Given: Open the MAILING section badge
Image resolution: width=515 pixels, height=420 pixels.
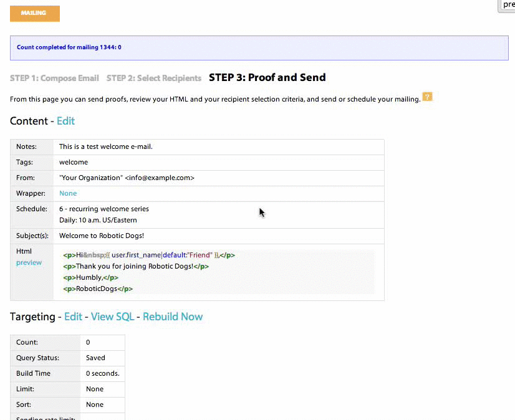Looking at the screenshot, I should click(x=34, y=12).
